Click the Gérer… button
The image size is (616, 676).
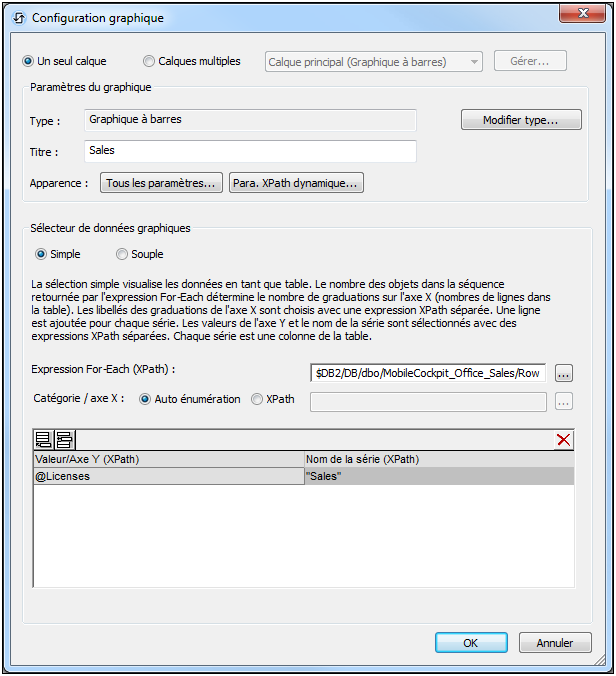530,61
